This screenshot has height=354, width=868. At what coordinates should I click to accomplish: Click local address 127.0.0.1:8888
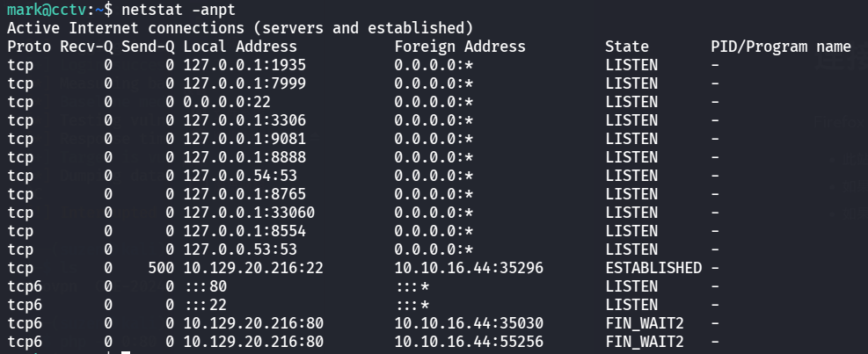240,157
